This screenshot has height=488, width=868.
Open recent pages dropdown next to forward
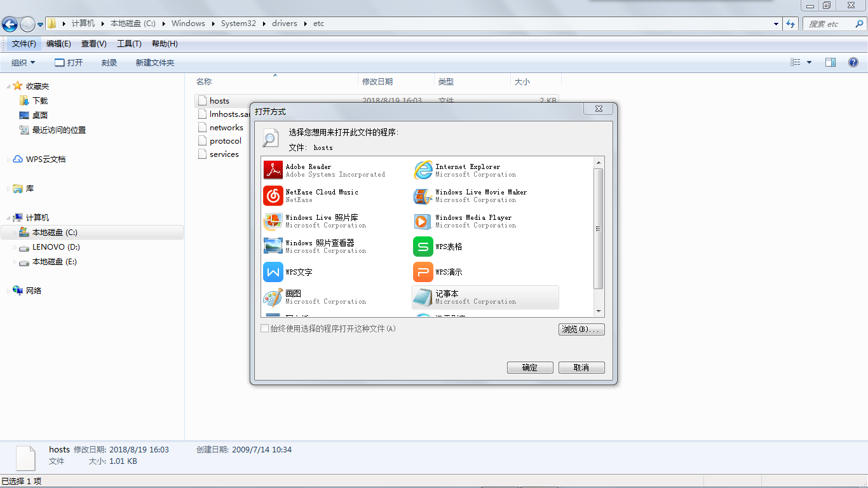pyautogui.click(x=41, y=24)
